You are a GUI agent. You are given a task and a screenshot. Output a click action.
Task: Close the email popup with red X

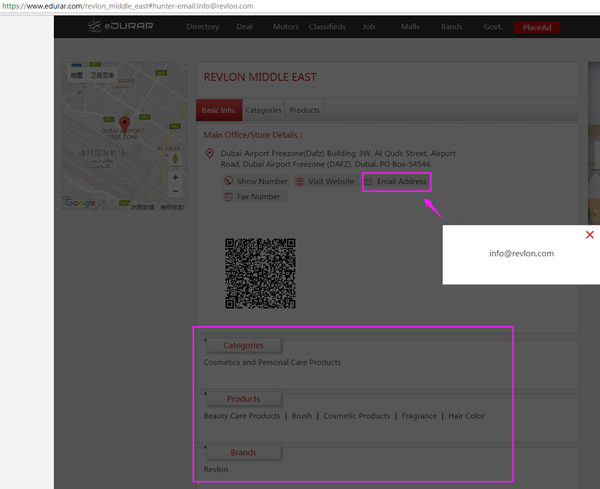pos(589,235)
